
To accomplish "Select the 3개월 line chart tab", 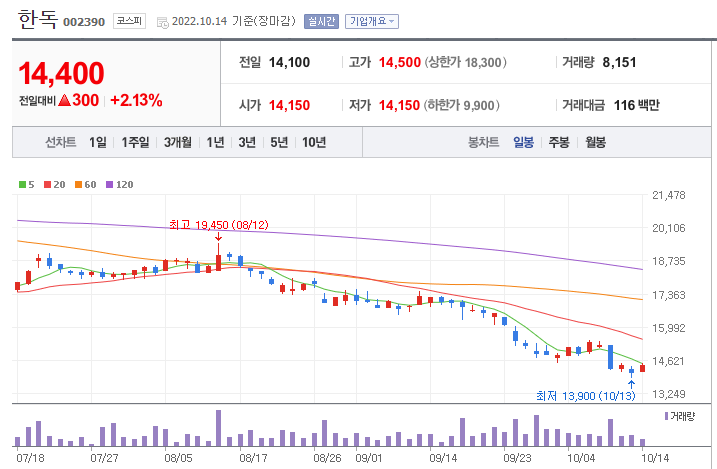I will coord(178,143).
